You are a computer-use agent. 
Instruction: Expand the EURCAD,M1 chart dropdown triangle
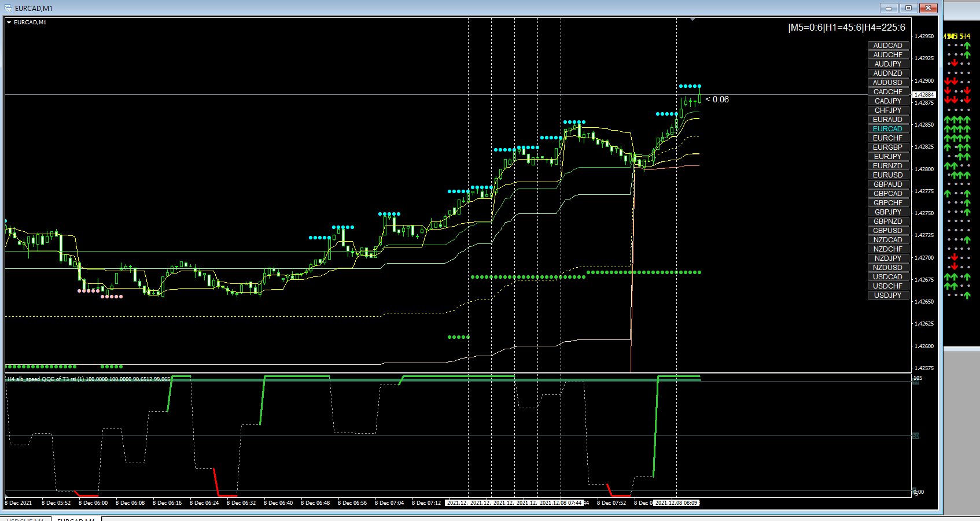(x=9, y=23)
